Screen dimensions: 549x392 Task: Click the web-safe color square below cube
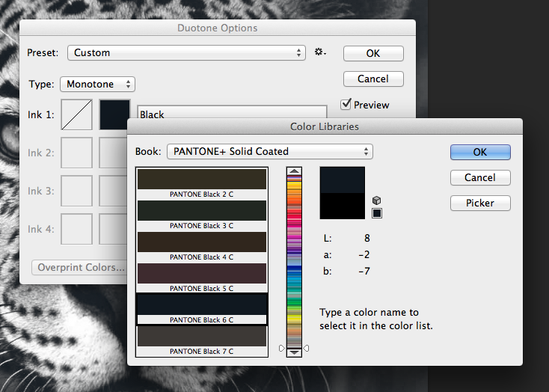click(377, 213)
